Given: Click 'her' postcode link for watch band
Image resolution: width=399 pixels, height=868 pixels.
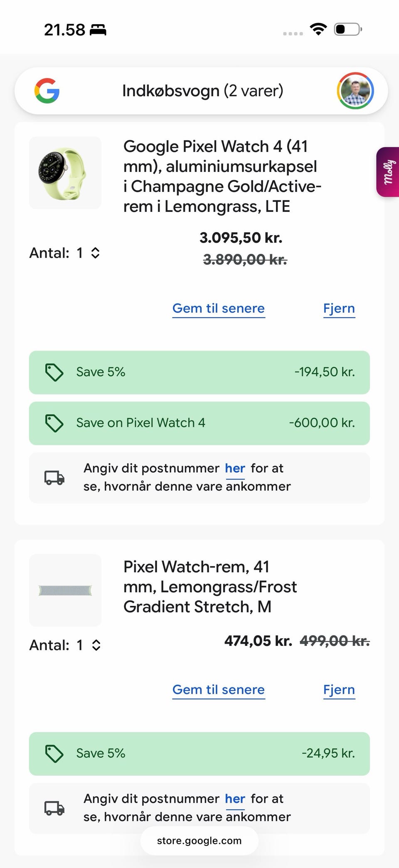Looking at the screenshot, I should coord(235,799).
